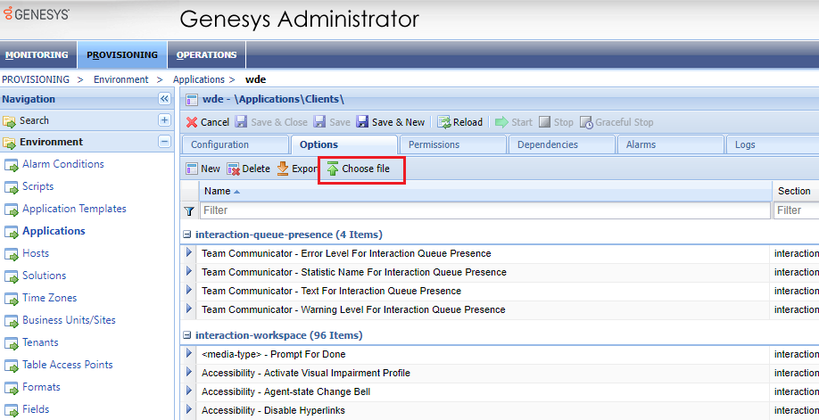819x420 pixels.
Task: Click the Stop toolbar button
Action: pyautogui.click(x=556, y=122)
